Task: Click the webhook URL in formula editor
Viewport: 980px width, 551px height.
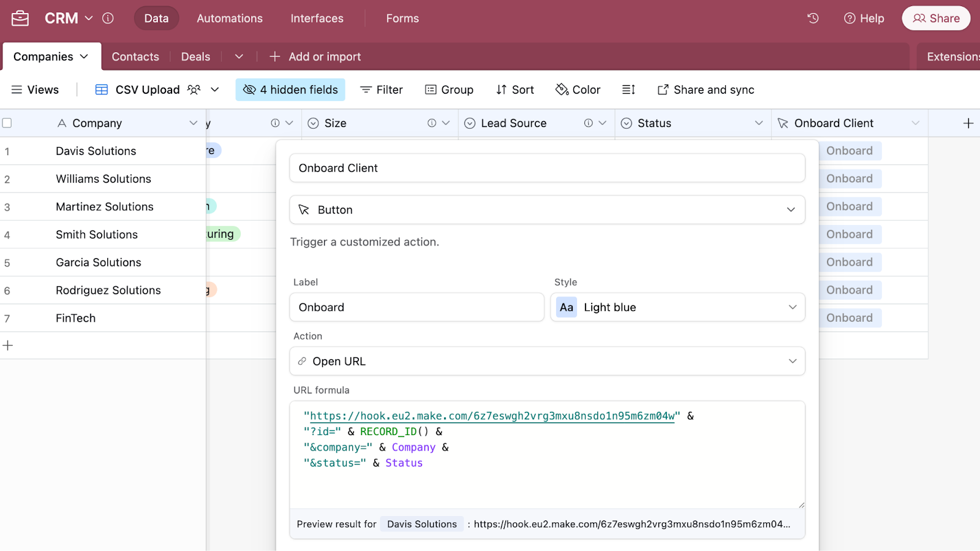Action: tap(492, 416)
